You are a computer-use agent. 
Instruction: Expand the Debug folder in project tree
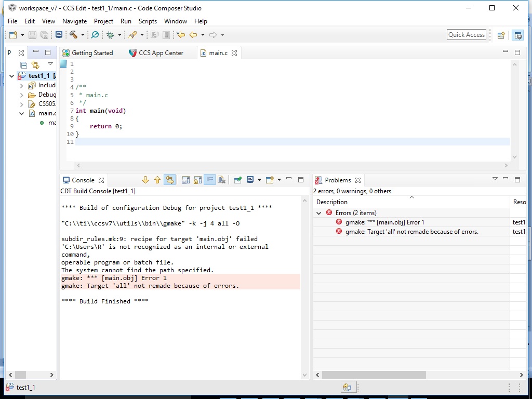click(22, 95)
